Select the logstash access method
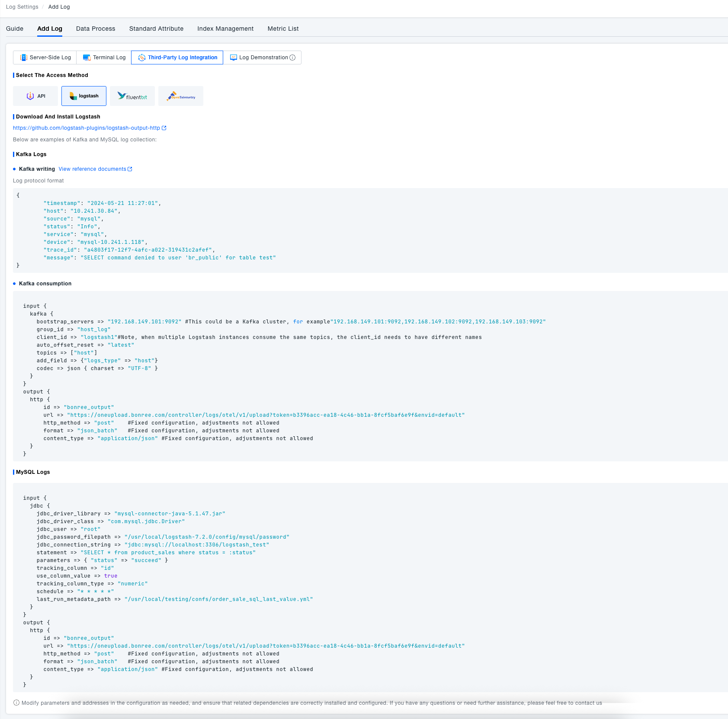Viewport: 728px width, 719px height. [x=84, y=96]
